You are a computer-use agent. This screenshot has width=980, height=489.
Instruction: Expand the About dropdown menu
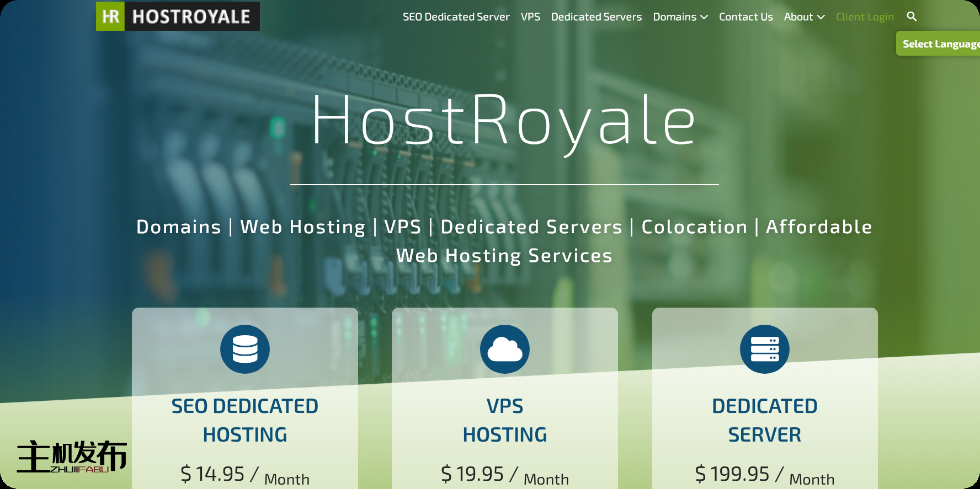(x=804, y=17)
